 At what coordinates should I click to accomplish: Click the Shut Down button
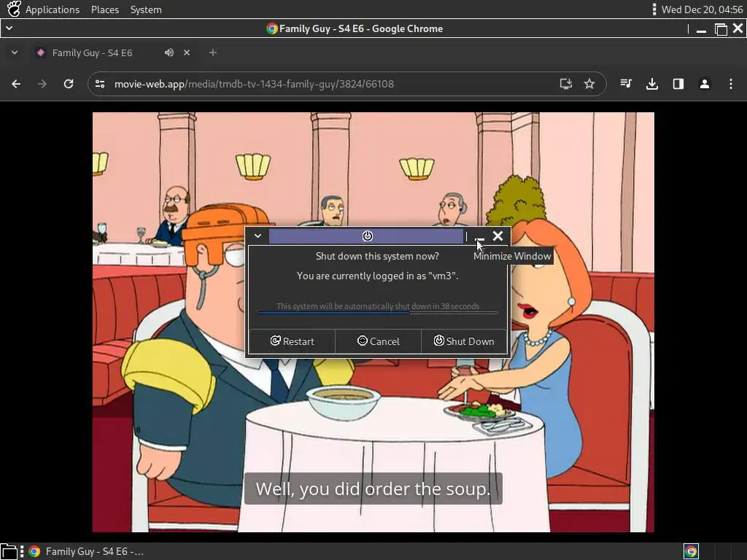click(463, 341)
